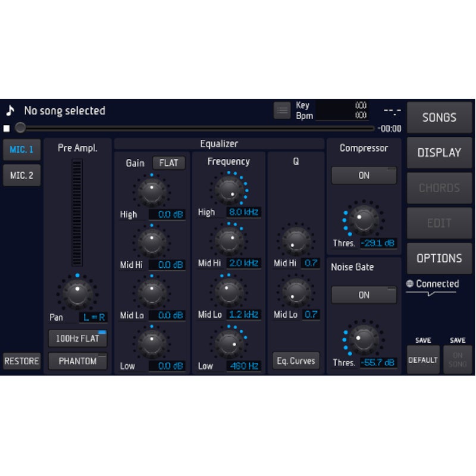
Task: Click the equalizer FLAT button
Action: tap(169, 163)
